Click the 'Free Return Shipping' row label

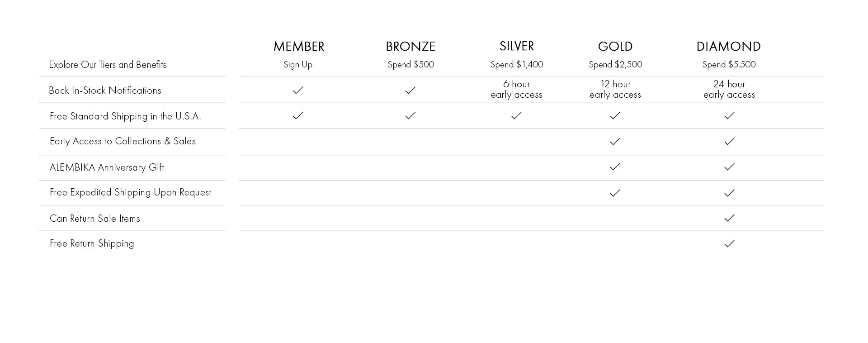pos(92,243)
